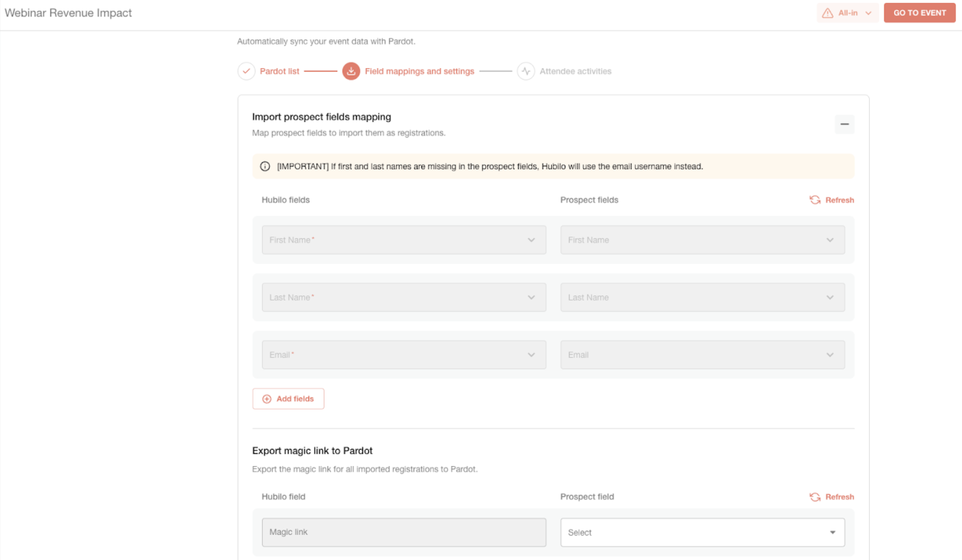Viewport: 962px width, 560px height.
Task: Click the GO TO EVENT button
Action: point(919,13)
